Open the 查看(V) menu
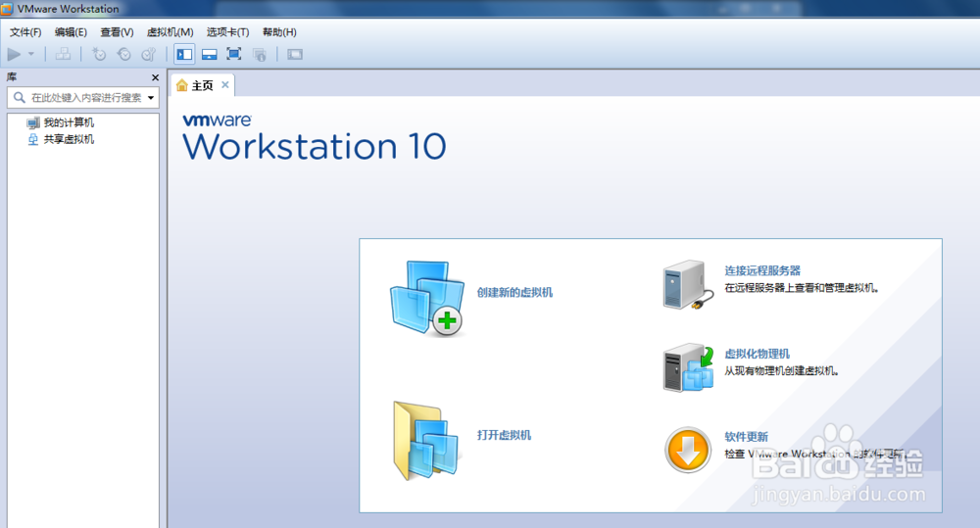The height and width of the screenshot is (528, 980). point(117,32)
